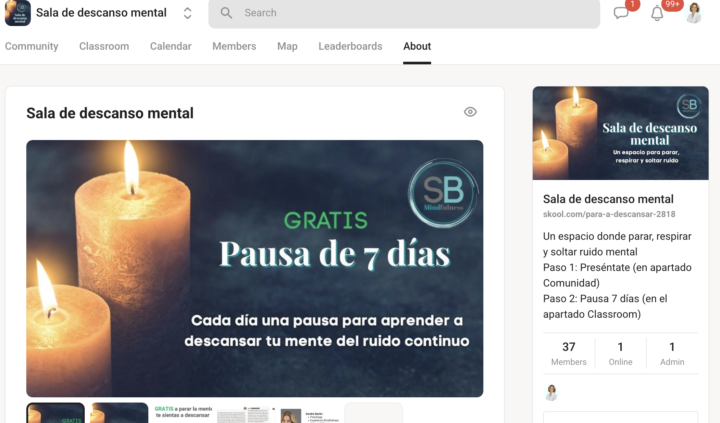Click the About card 'Sala de descanso mental' heading
This screenshot has height=423, width=720.
pos(110,113)
